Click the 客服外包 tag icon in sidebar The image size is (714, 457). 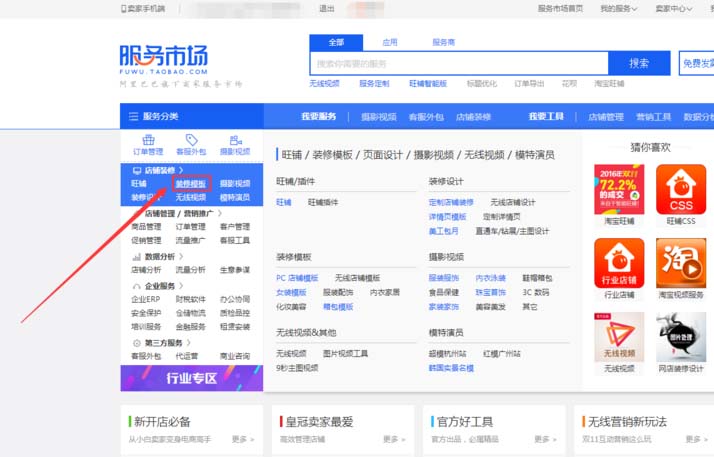point(192,140)
